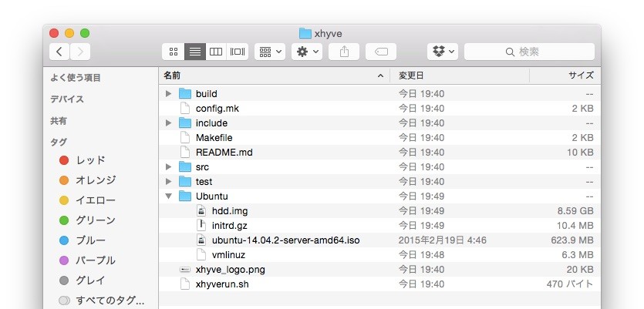The width and height of the screenshot is (644, 309).
Task: Switch to icon view
Action: (x=174, y=52)
